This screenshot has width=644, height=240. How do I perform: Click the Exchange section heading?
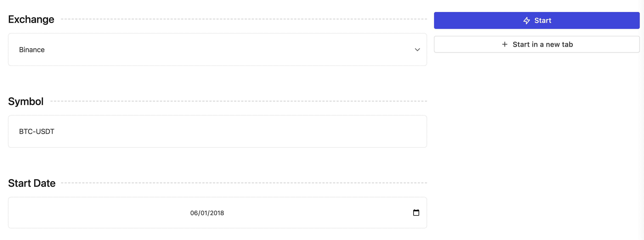click(x=31, y=20)
